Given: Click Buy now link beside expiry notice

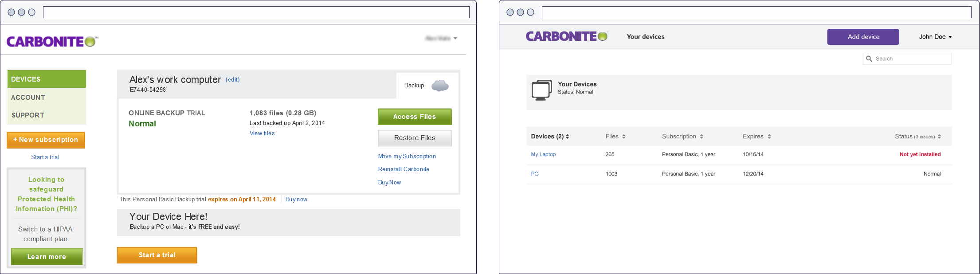Looking at the screenshot, I should coord(296,199).
